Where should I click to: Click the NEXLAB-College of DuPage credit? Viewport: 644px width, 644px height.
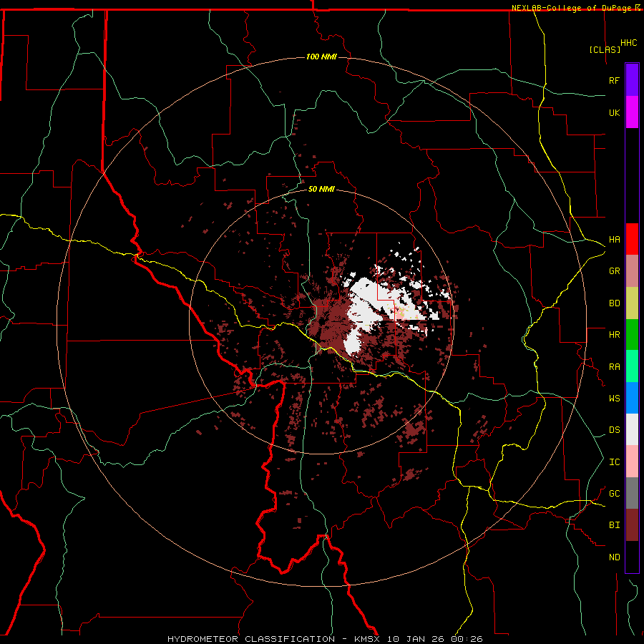click(575, 8)
